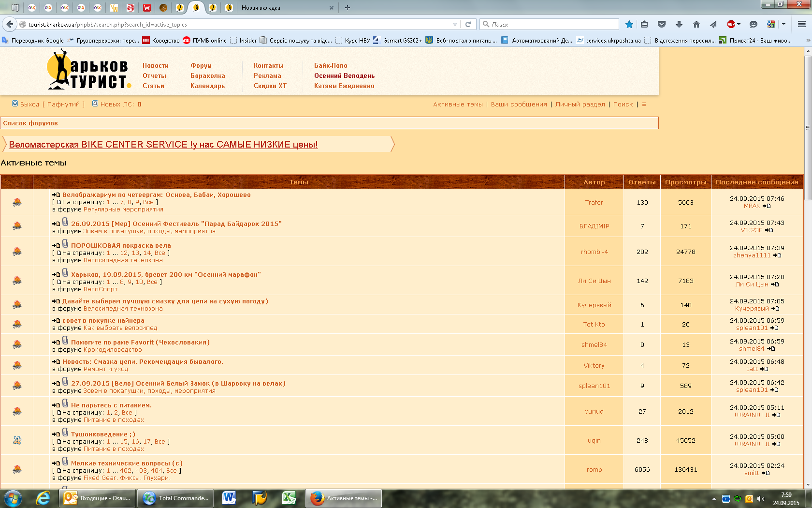
Task: Open the Барахолка menu item
Action: click(x=207, y=76)
